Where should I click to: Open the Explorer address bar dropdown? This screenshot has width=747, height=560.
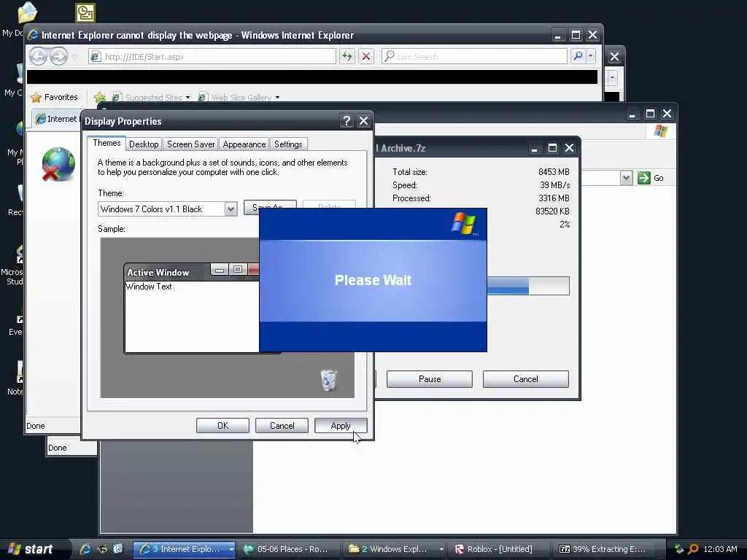[626, 178]
